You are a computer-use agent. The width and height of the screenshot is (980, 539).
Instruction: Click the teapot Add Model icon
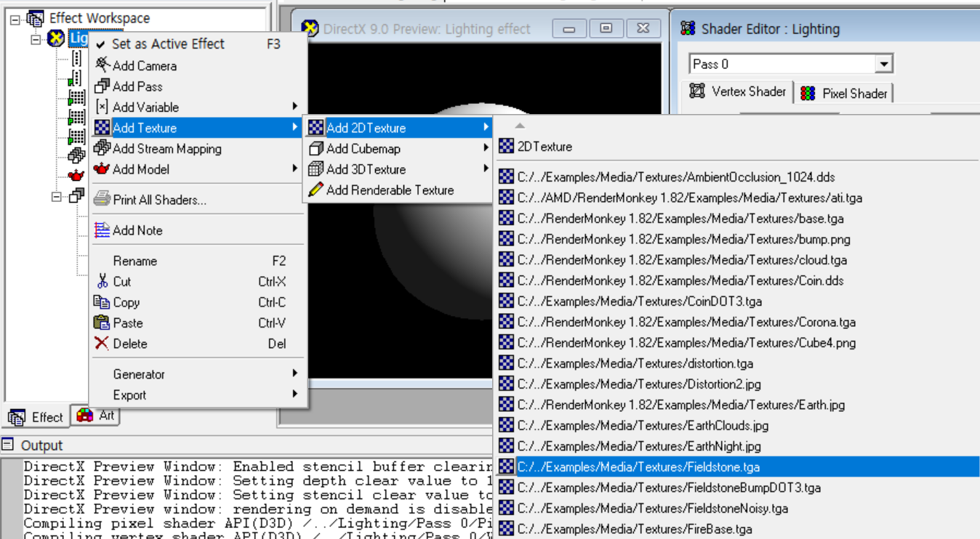click(x=103, y=169)
